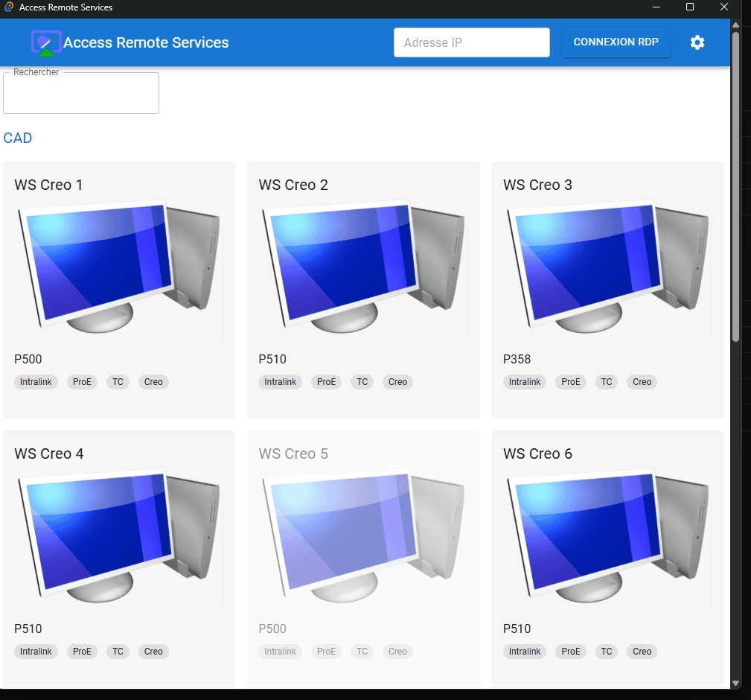Click the CONNEXION RDP button

click(x=616, y=42)
